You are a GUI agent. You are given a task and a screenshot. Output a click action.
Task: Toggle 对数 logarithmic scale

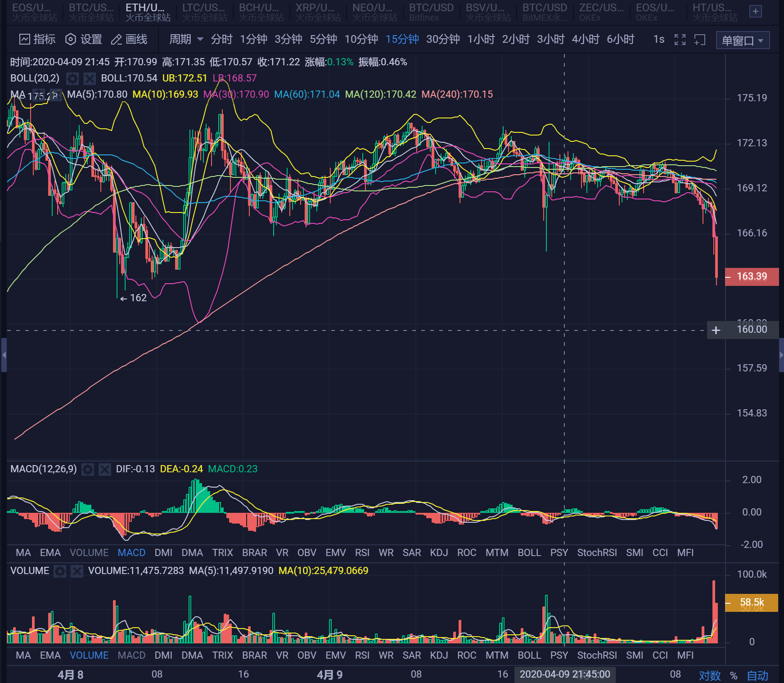coord(710,675)
